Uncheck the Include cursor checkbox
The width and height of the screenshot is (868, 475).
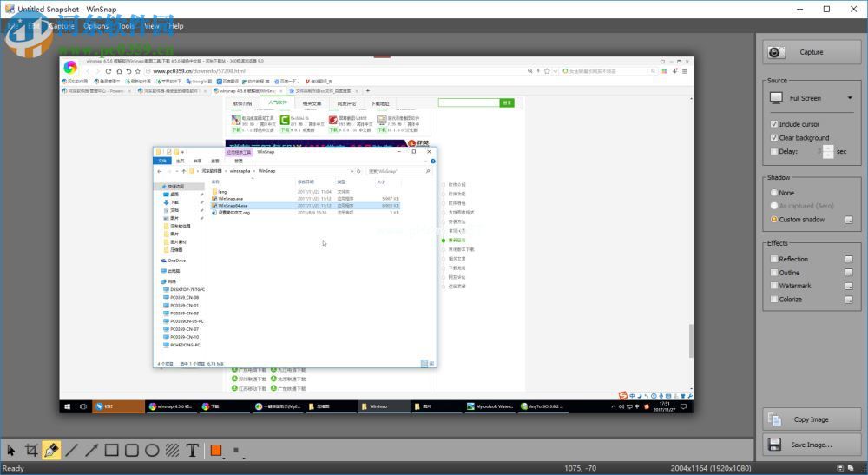(774, 124)
